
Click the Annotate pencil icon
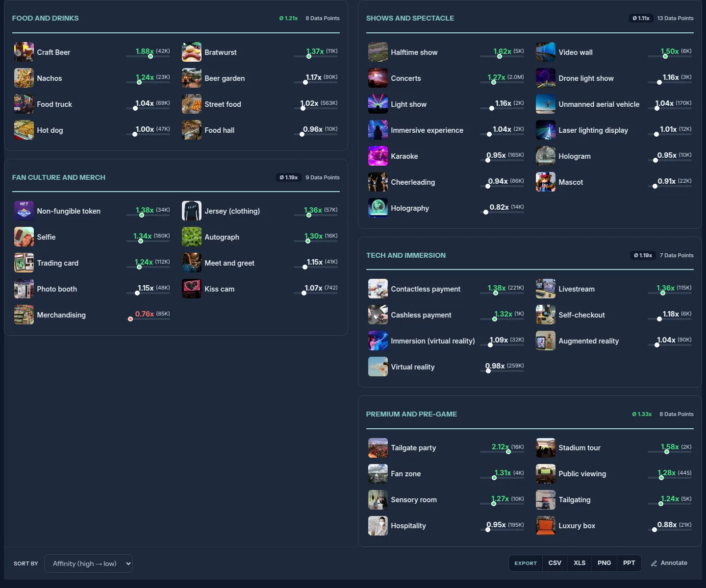coord(654,563)
